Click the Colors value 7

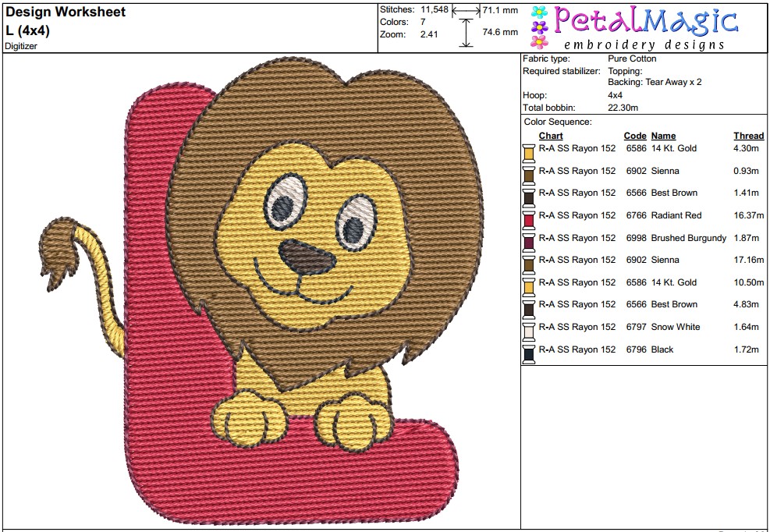[423, 22]
